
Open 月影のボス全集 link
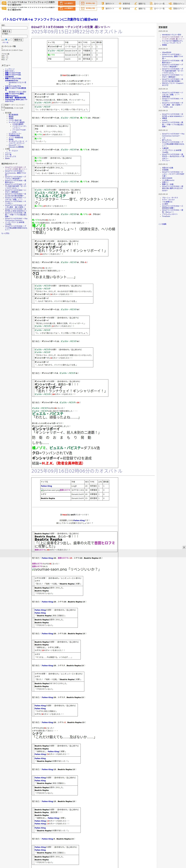(x=168, y=168)
